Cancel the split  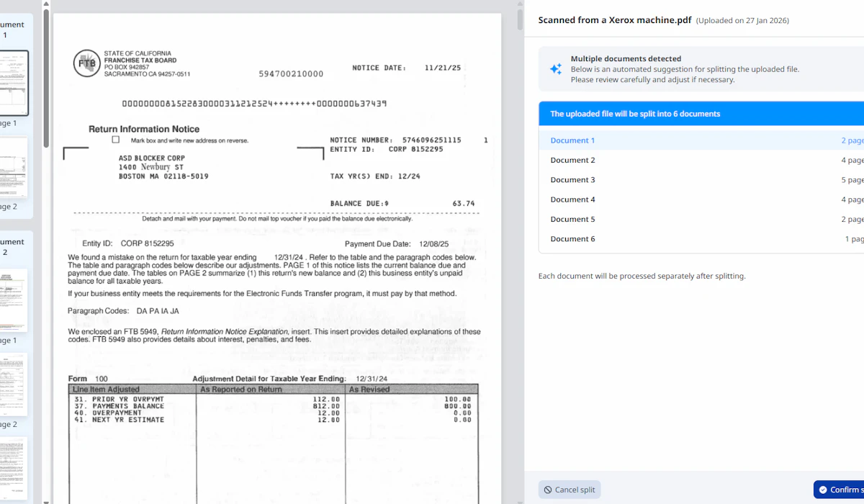tap(570, 490)
